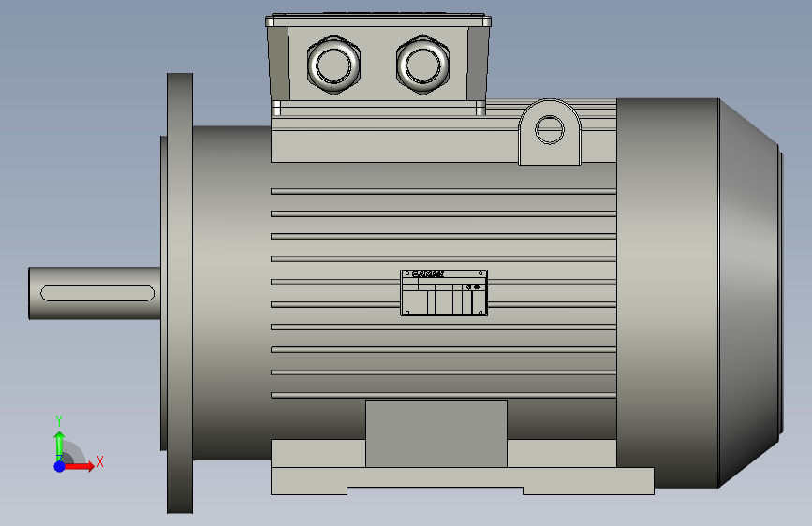The width and height of the screenshot is (812, 526).
Task: Click the red X axis arrow of the triad
Action: coord(80,466)
